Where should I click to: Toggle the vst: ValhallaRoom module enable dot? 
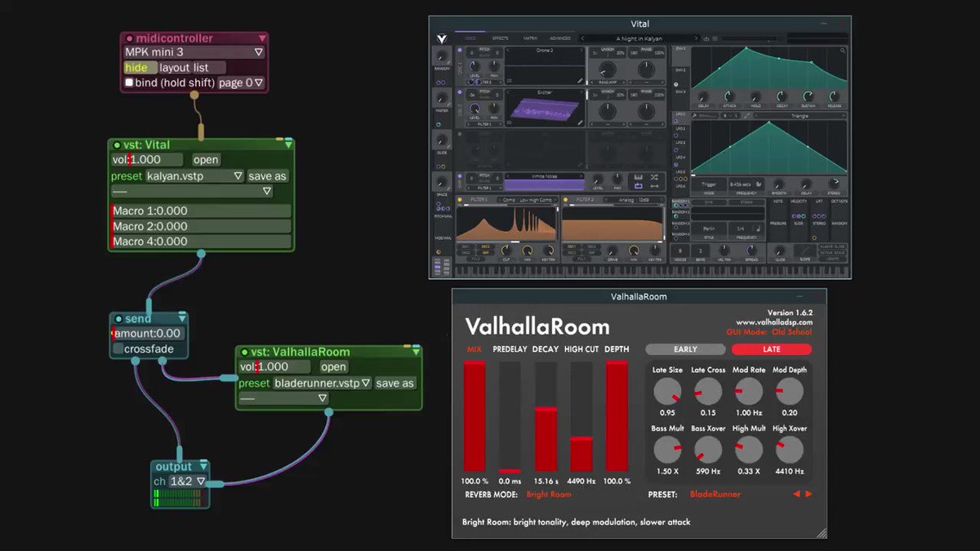244,352
